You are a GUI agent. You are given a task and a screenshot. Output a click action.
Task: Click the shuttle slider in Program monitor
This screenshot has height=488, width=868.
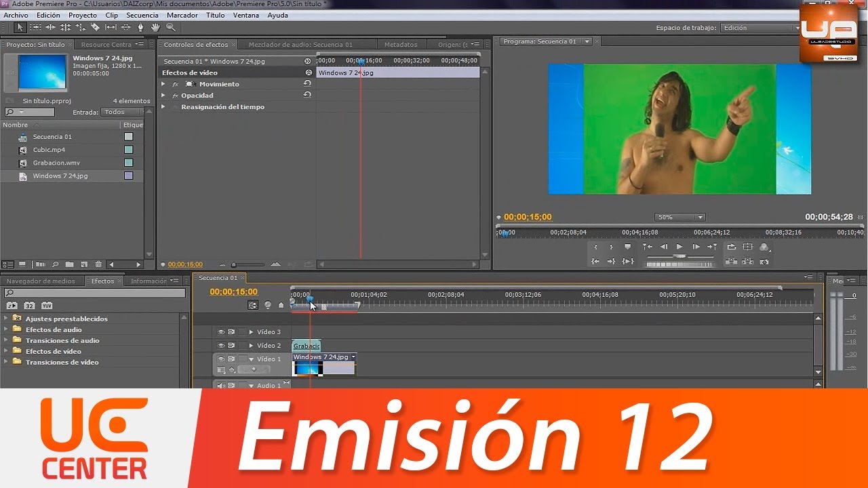(x=679, y=256)
